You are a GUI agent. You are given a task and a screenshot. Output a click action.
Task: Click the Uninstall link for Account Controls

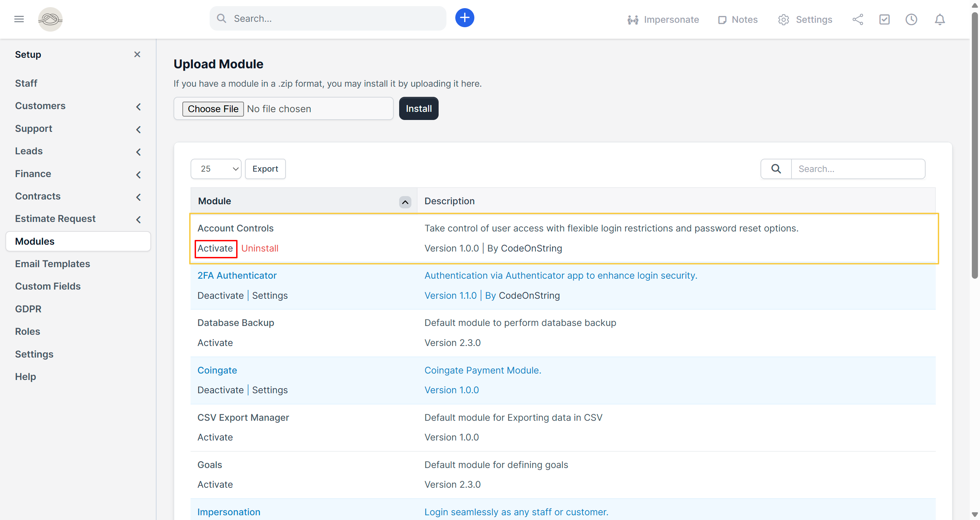click(260, 248)
